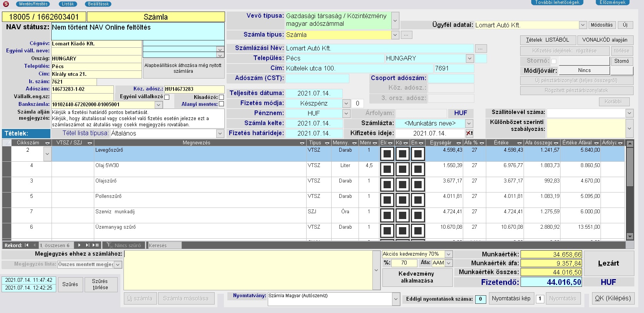Click ellipsis button next to Számla típus
This screenshot has height=313, width=644.
[x=406, y=35]
